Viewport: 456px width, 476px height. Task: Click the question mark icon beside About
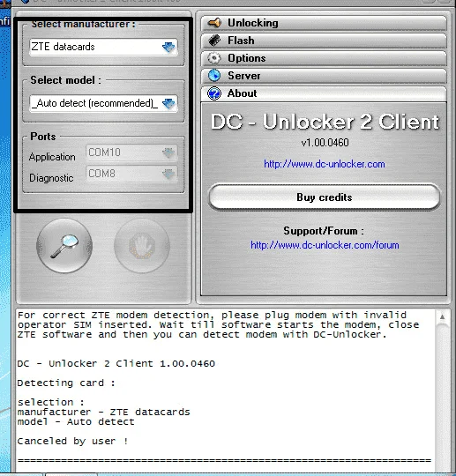click(x=214, y=93)
